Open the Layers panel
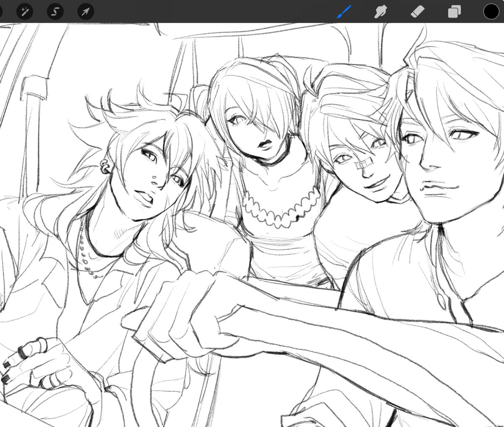 [454, 12]
